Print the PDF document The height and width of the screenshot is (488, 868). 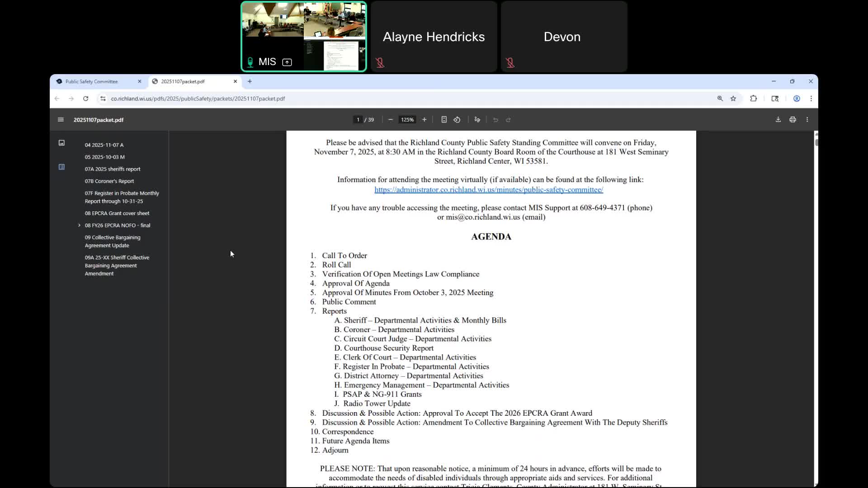tap(793, 120)
